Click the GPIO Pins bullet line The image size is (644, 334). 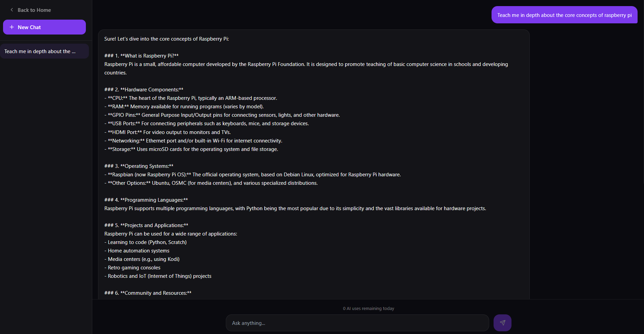pyautogui.click(x=222, y=115)
